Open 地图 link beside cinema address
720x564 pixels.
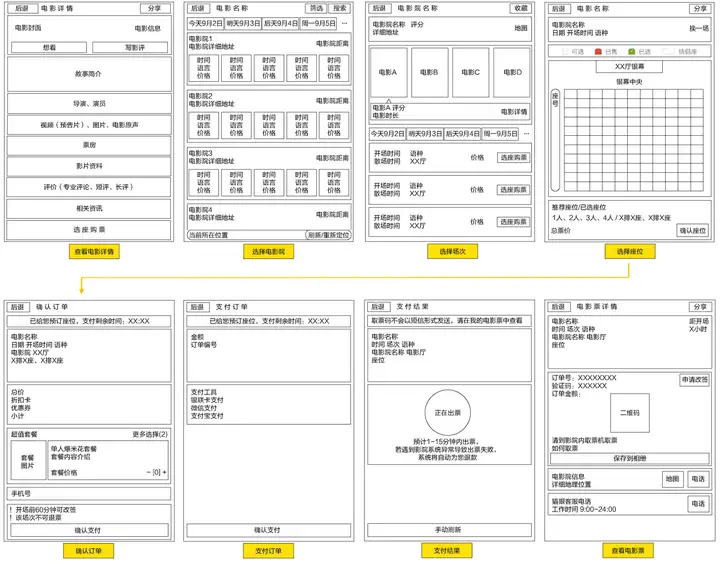(x=521, y=28)
